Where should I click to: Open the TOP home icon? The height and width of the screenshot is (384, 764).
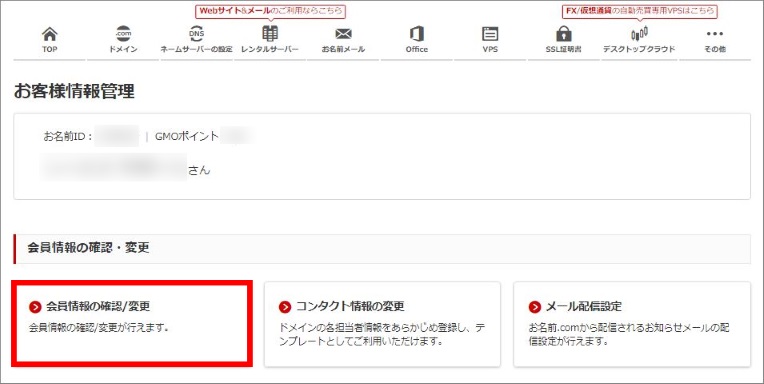(50, 34)
